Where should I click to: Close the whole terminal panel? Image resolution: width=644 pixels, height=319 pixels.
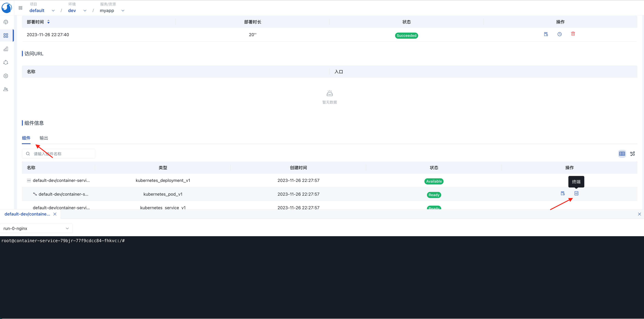[639, 214]
